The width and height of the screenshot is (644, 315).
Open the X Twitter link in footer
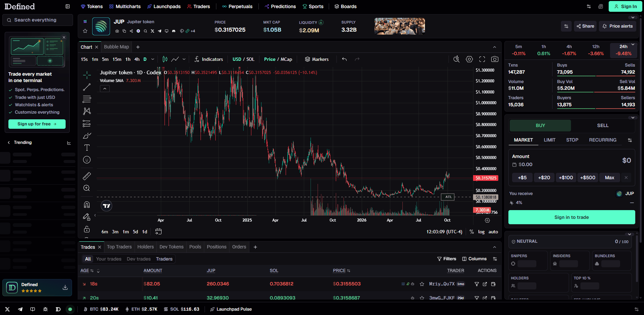click(7, 309)
